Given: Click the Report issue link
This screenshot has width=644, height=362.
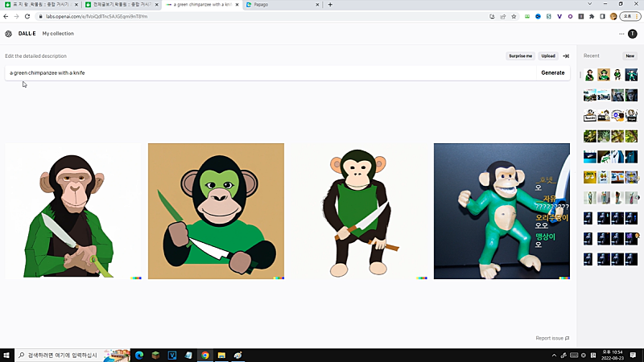Looking at the screenshot, I should click(x=552, y=338).
